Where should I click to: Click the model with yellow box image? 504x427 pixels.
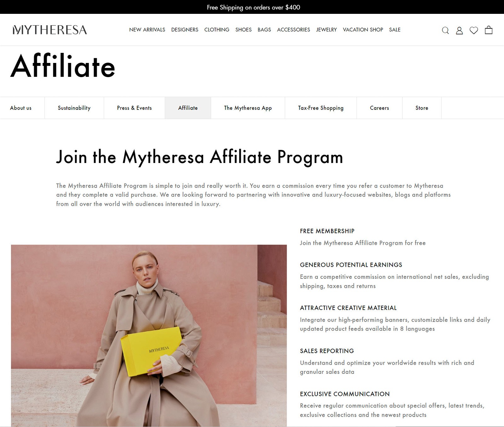click(x=149, y=335)
